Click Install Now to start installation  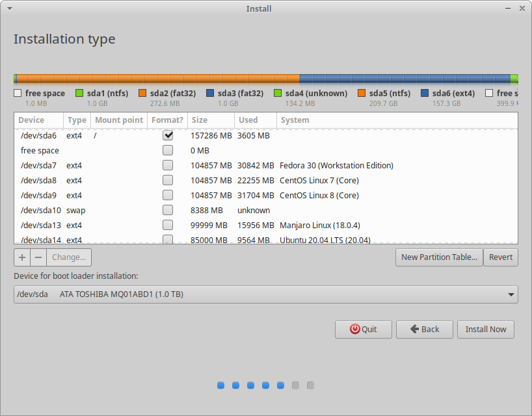(x=485, y=329)
